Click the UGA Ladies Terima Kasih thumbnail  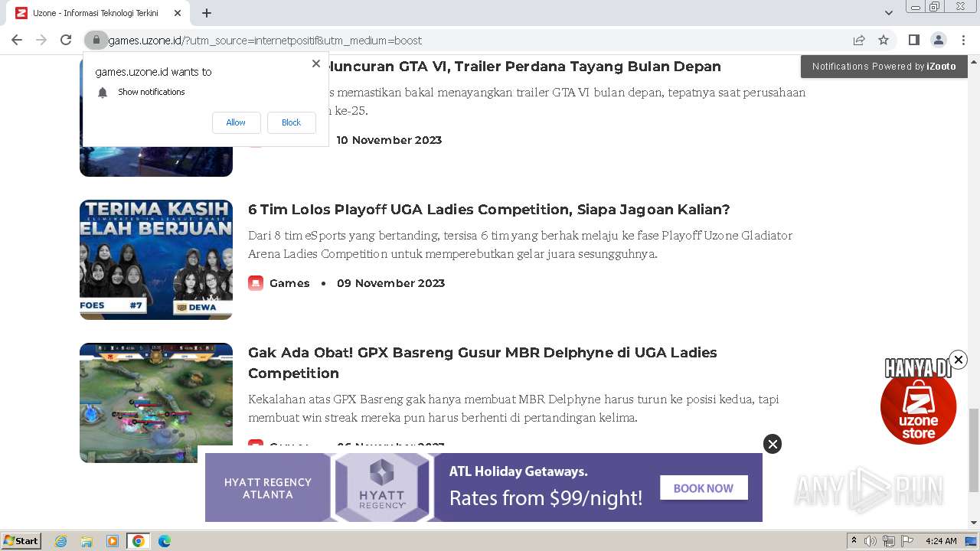pos(156,259)
